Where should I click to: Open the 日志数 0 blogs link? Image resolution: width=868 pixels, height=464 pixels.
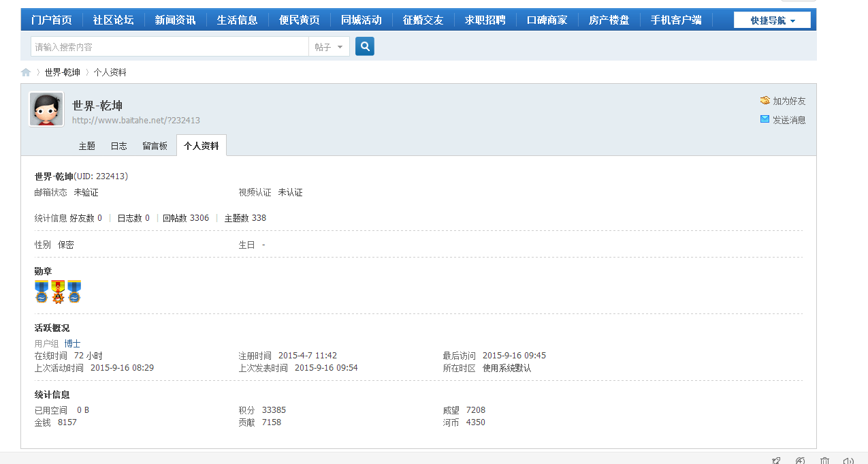tap(133, 218)
